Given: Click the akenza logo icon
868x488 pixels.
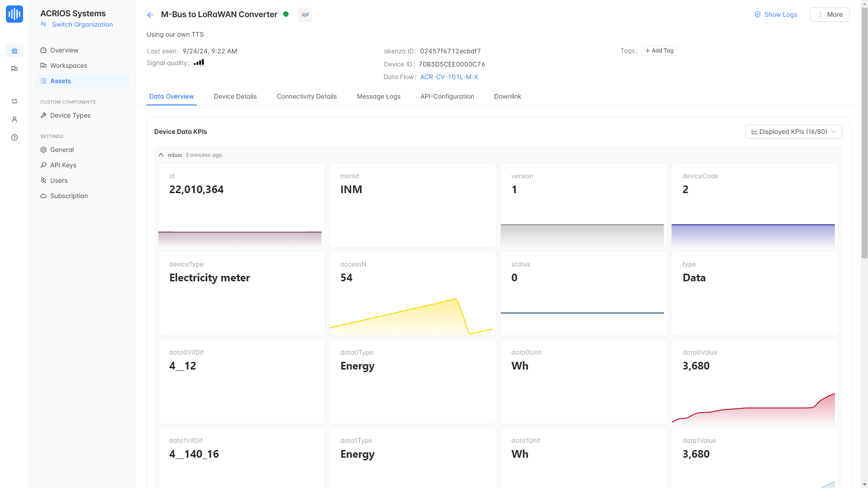Looking at the screenshot, I should click(14, 14).
